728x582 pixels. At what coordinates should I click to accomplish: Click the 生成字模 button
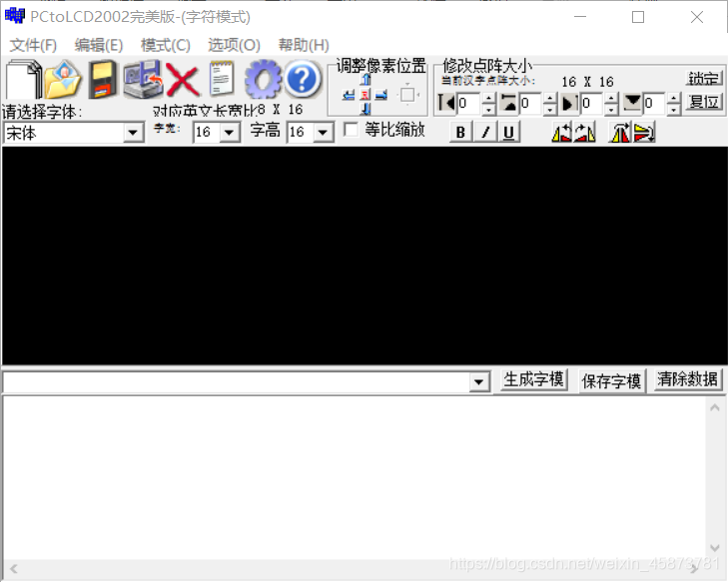point(533,380)
